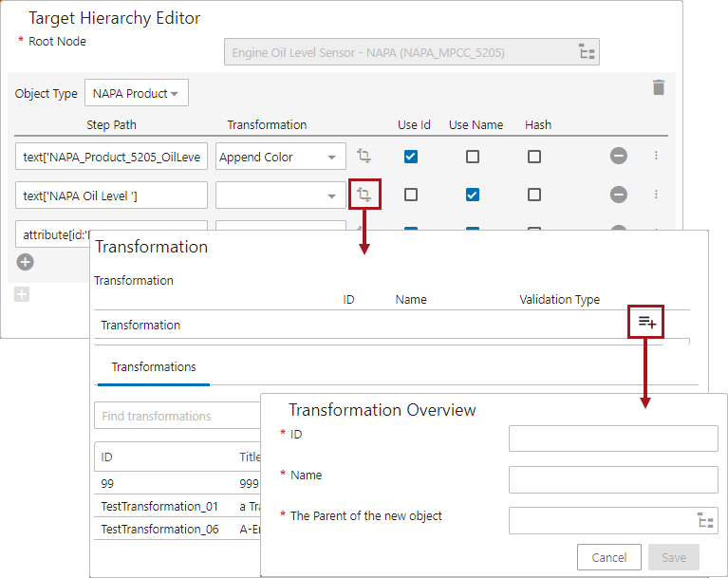Remove the 'NAPA Oil Level' row with minus
728x578 pixels.
tap(618, 195)
